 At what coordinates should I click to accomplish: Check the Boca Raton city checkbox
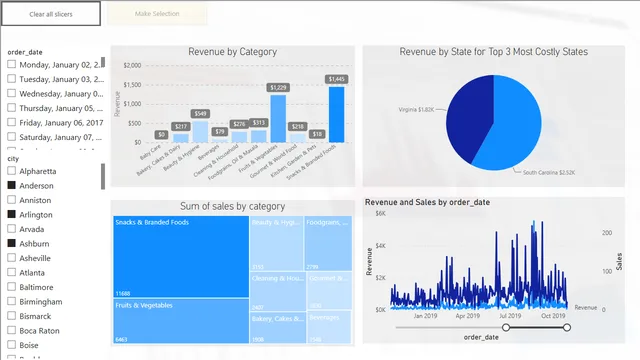point(11,330)
